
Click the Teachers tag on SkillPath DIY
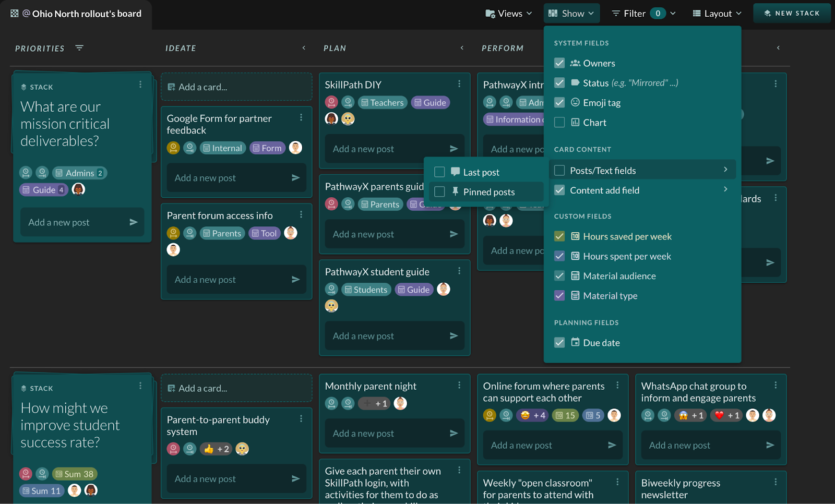[x=382, y=103]
